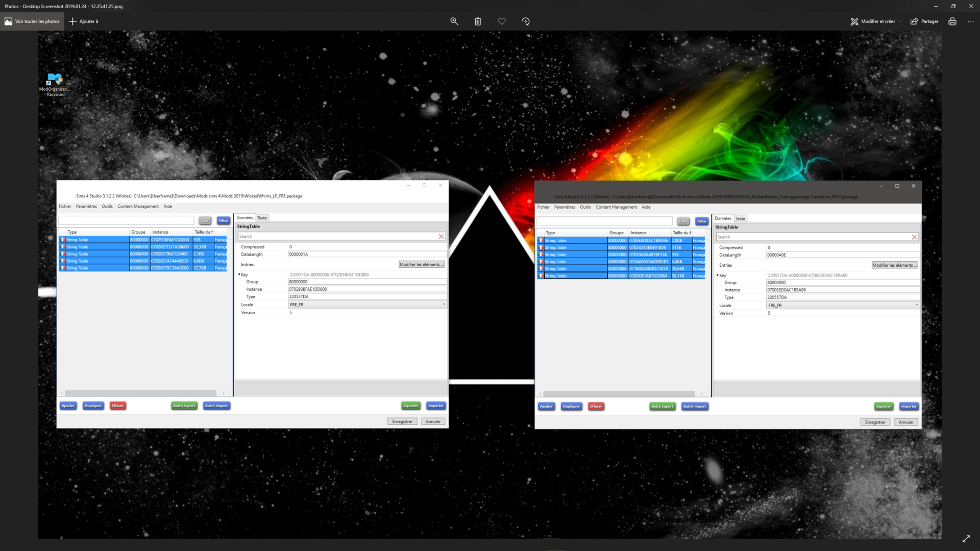Select String Table row with instance 07020E7BC3BA0200
The width and height of the screenshot is (980, 551).
point(143,268)
